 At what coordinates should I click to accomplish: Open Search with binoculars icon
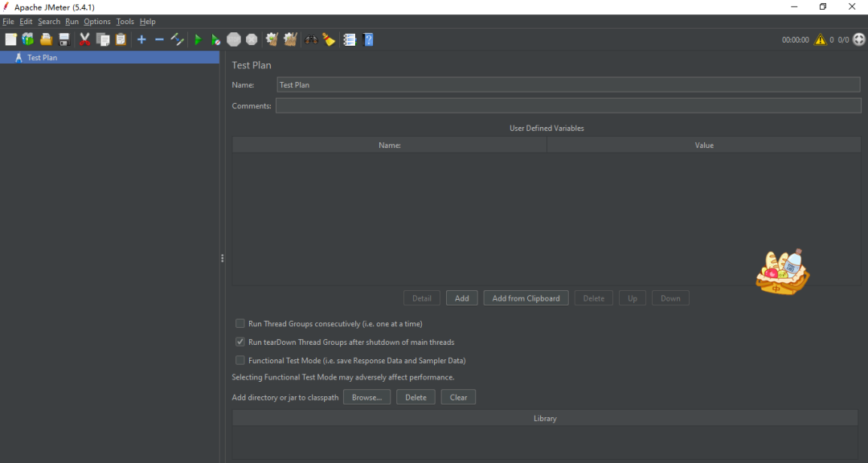(311, 39)
